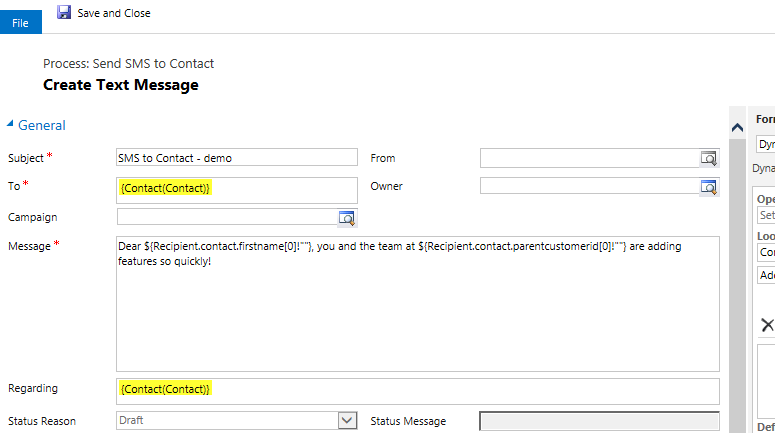Select the highlighted Contact token in To

pyautogui.click(x=165, y=188)
